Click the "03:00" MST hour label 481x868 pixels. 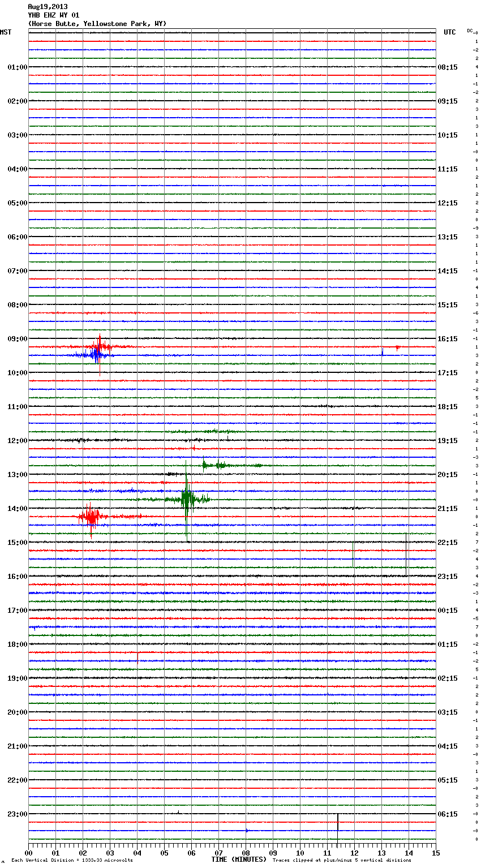tap(18, 135)
